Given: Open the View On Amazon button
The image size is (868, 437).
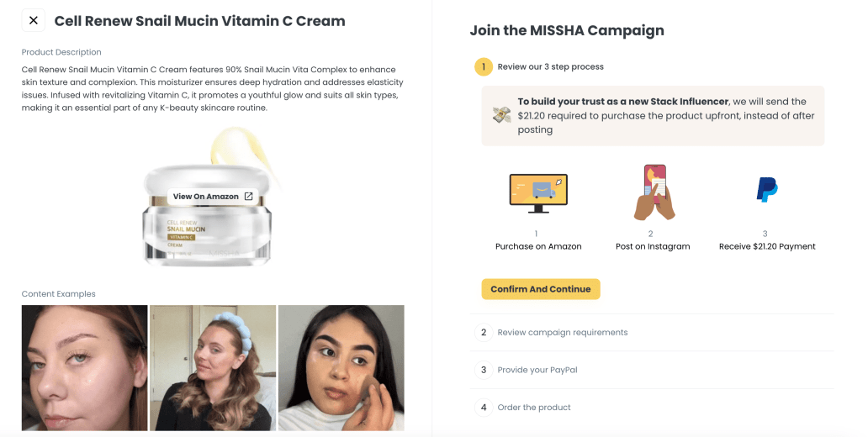Looking at the screenshot, I should [x=213, y=197].
